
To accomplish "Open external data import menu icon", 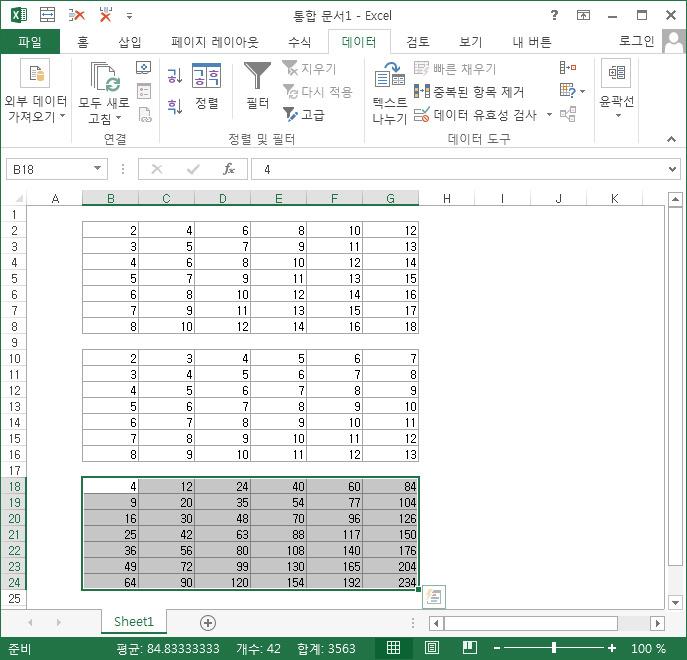I will 35,73.
